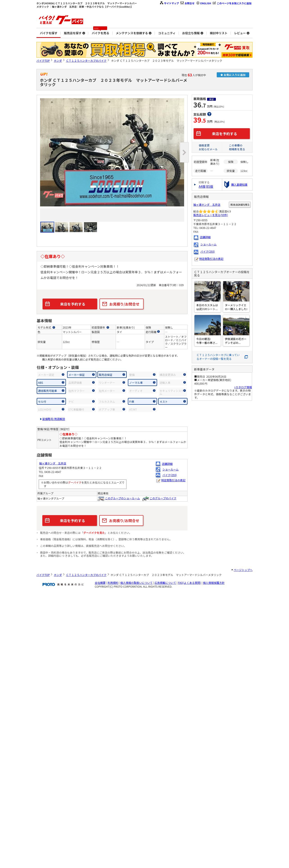289x868 pixels.
Task: Click the お気に入りに追加 star button
Action: [233, 75]
